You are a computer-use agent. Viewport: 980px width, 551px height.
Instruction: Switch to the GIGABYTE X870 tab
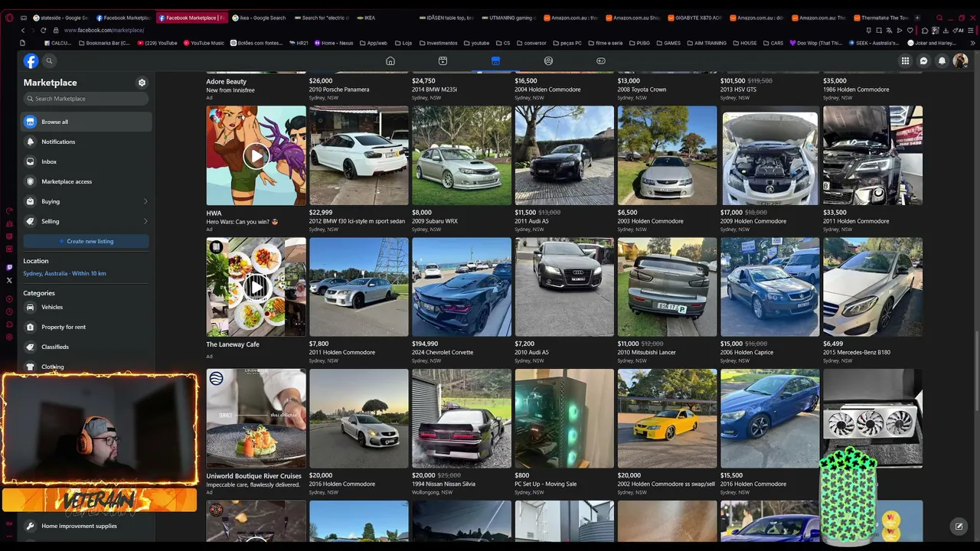coord(694,18)
